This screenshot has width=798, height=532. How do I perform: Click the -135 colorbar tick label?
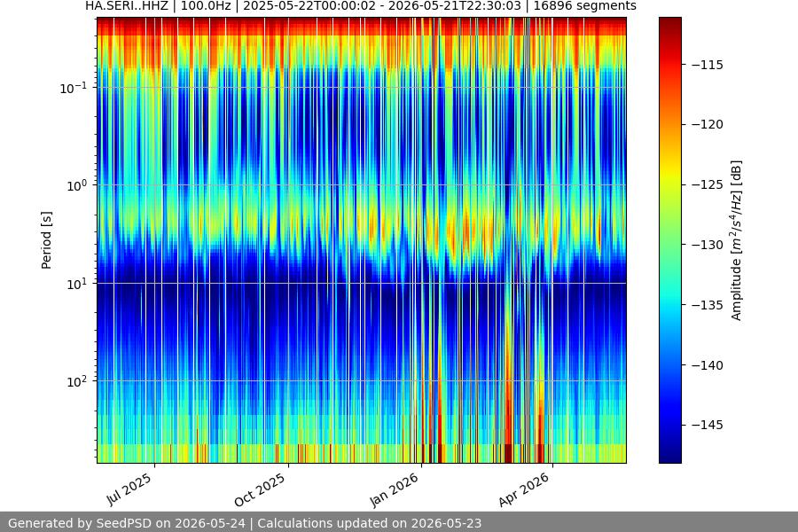pyautogui.click(x=708, y=305)
